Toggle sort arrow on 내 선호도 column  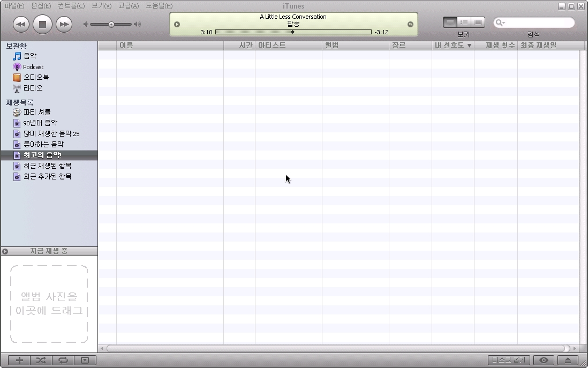pyautogui.click(x=469, y=46)
